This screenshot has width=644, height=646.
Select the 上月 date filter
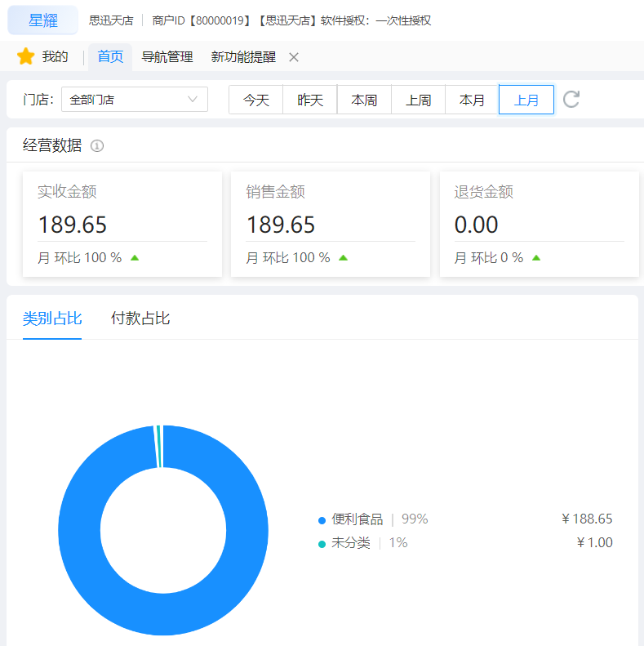tap(526, 100)
